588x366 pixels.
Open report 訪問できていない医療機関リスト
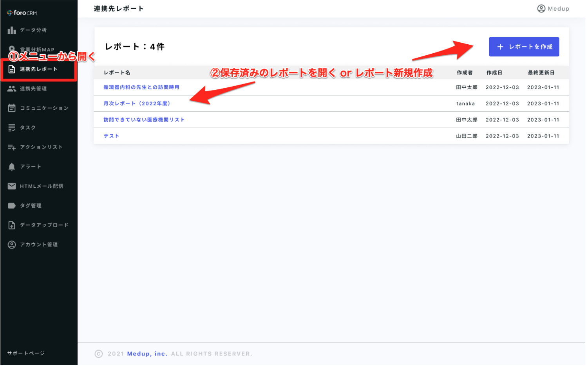coord(145,120)
